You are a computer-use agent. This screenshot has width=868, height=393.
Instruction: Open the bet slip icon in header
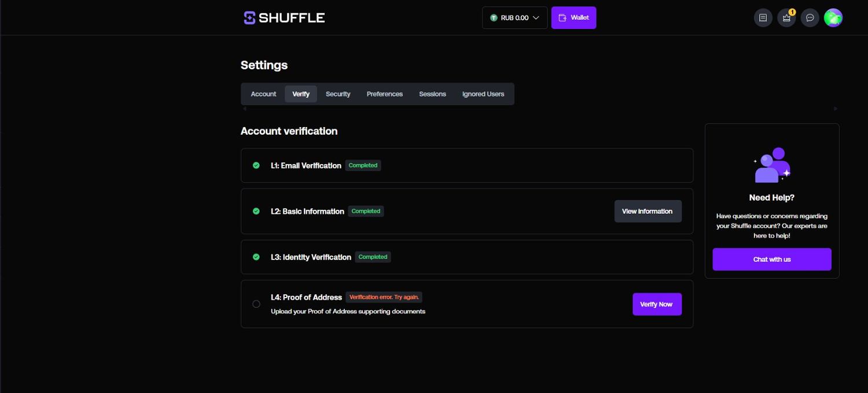(763, 18)
